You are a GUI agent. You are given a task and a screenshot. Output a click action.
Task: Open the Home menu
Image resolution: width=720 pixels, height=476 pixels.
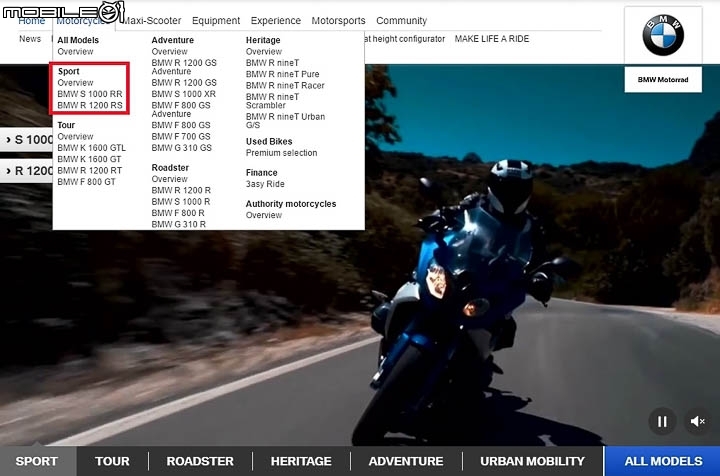click(x=32, y=21)
